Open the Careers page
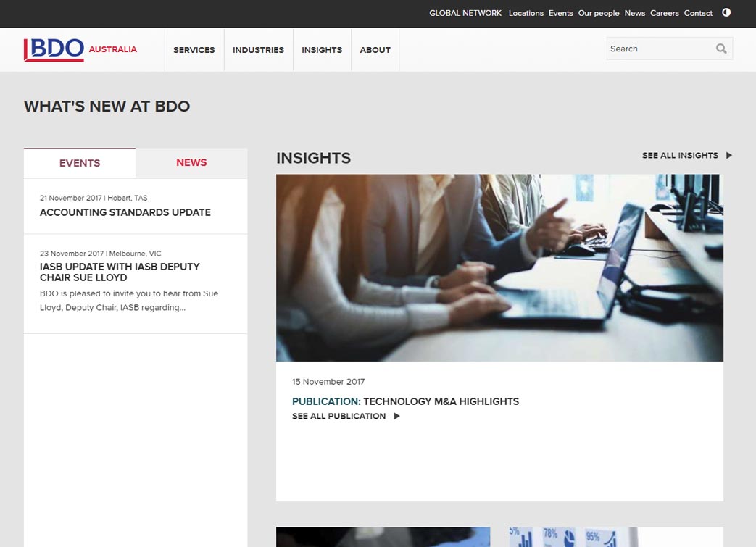Screen dimensions: 756x547 tap(664, 13)
